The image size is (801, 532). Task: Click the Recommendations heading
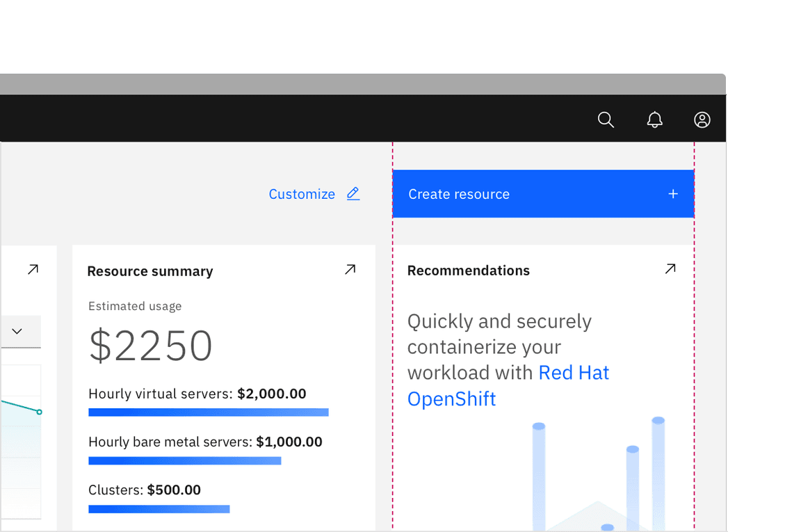tap(468, 271)
